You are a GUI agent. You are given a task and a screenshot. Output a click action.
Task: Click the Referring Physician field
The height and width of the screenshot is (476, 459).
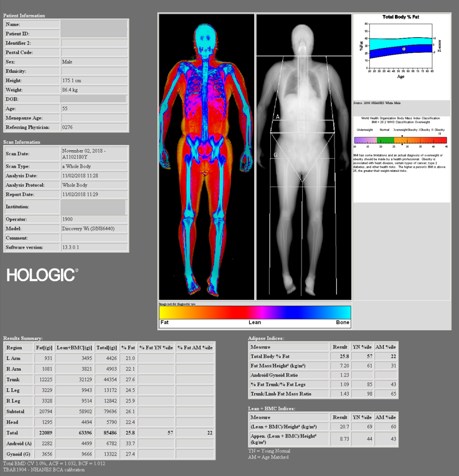click(x=94, y=127)
